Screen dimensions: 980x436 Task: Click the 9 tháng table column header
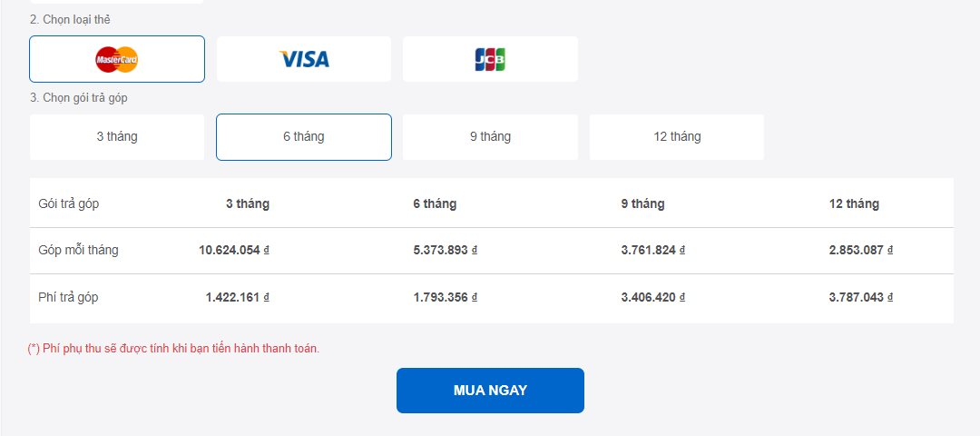(642, 204)
